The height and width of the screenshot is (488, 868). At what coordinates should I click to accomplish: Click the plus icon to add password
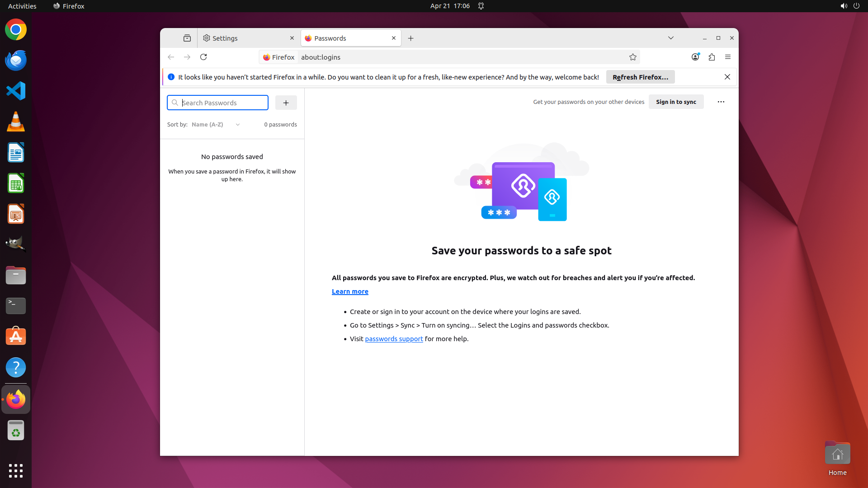pos(286,103)
